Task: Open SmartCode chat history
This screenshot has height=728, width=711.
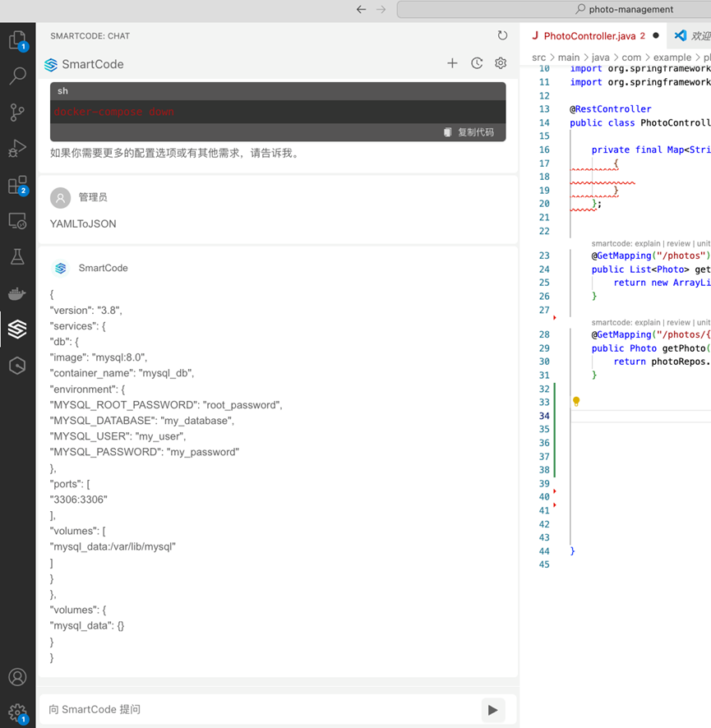Action: [477, 63]
